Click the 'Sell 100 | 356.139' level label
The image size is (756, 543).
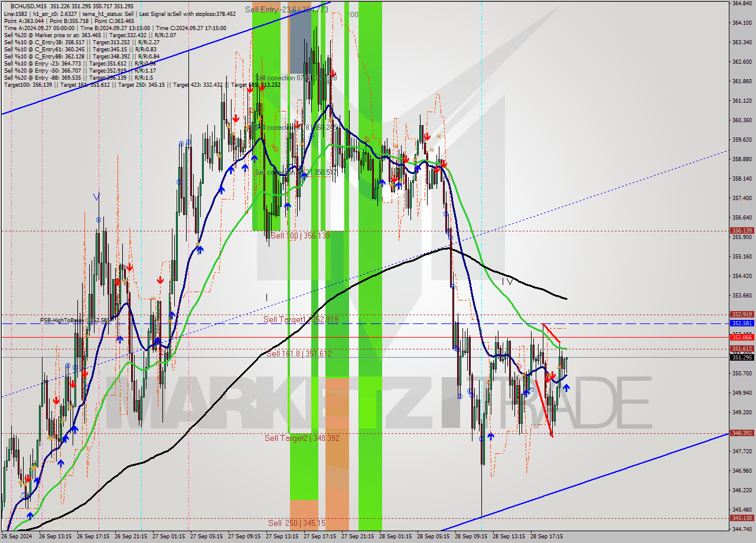[300, 235]
